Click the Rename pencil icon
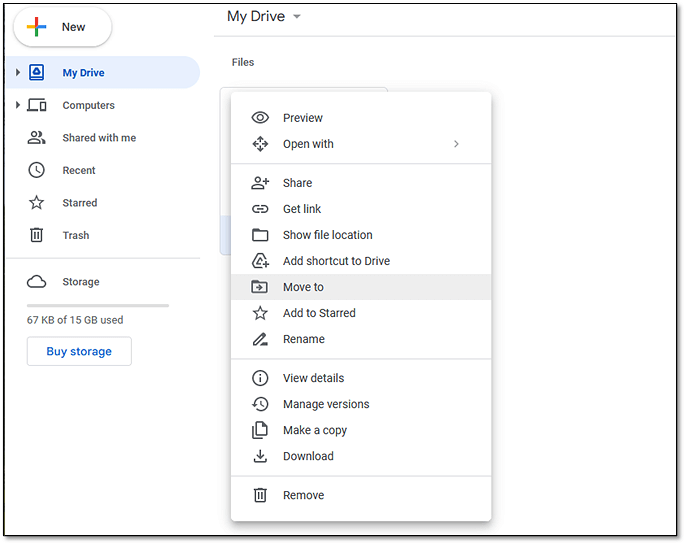This screenshot has height=545, width=686. (260, 339)
